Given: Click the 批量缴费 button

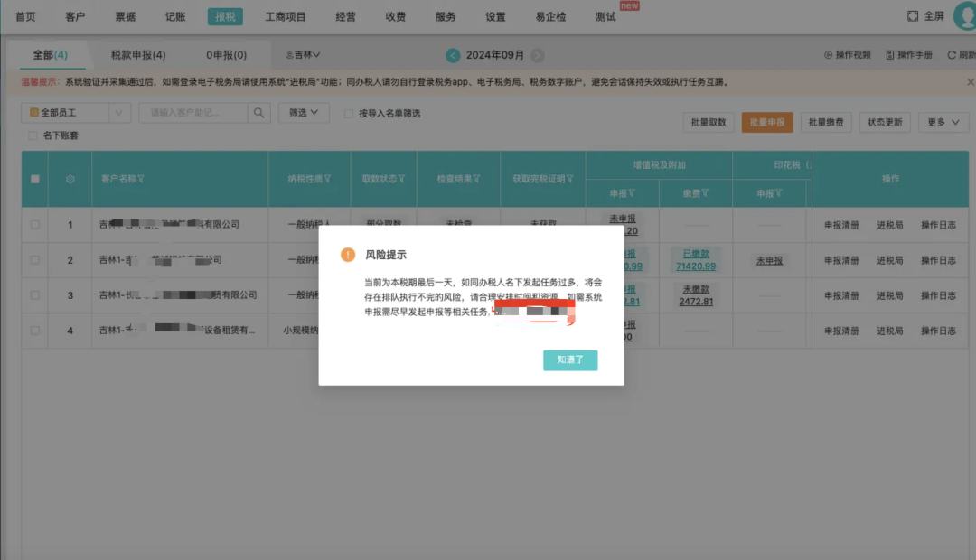Looking at the screenshot, I should 825,122.
